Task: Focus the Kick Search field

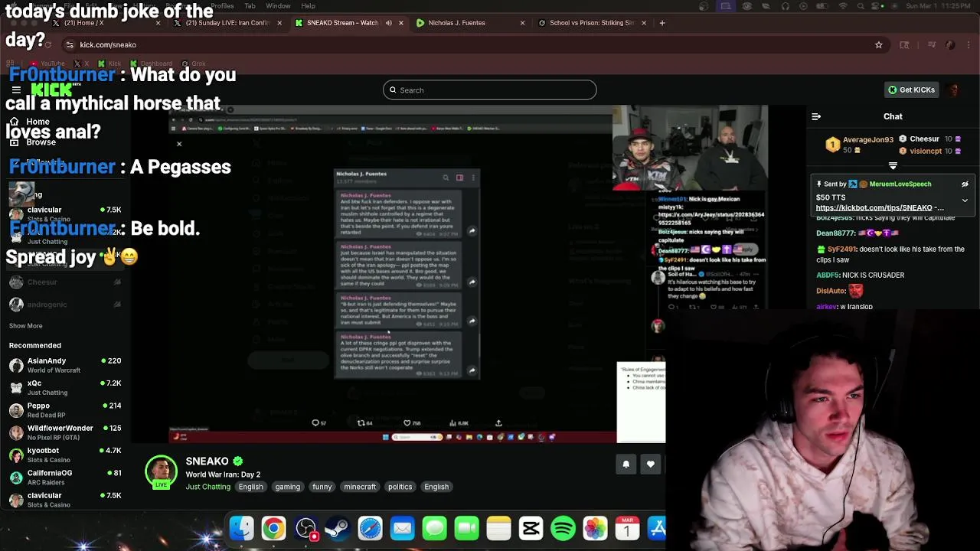Action: pos(489,90)
